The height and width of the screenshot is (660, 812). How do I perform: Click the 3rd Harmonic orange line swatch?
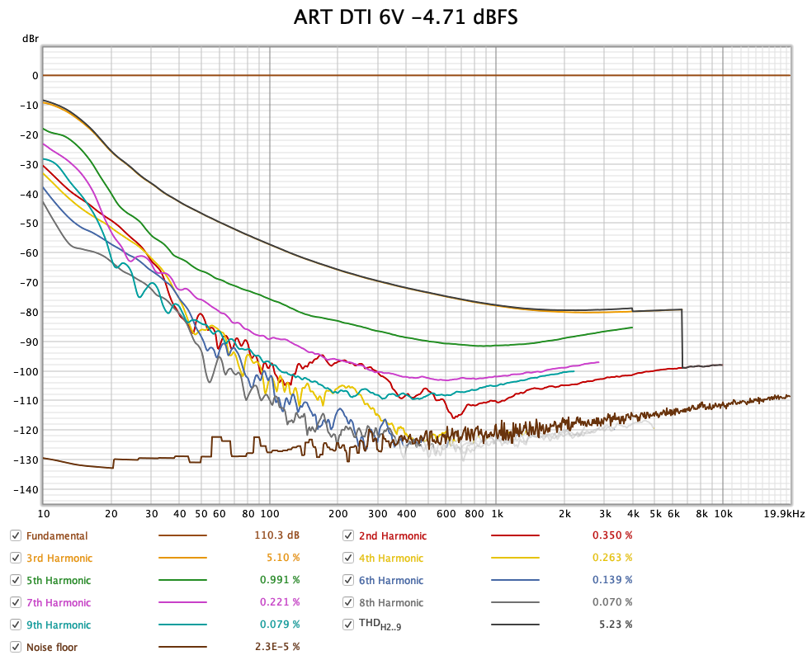click(x=183, y=558)
